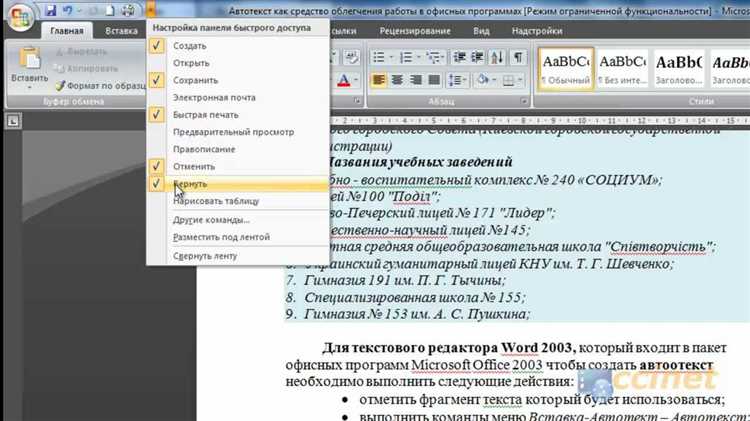Image resolution: width=750 pixels, height=421 pixels.
Task: Align text left
Action: coord(378,80)
